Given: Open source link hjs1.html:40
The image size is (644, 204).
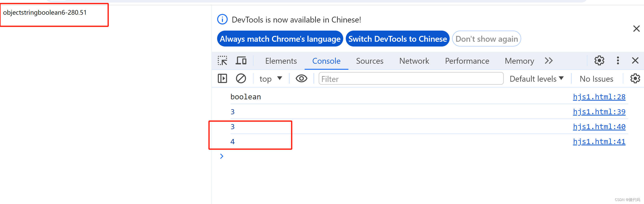Looking at the screenshot, I should click(x=599, y=127).
